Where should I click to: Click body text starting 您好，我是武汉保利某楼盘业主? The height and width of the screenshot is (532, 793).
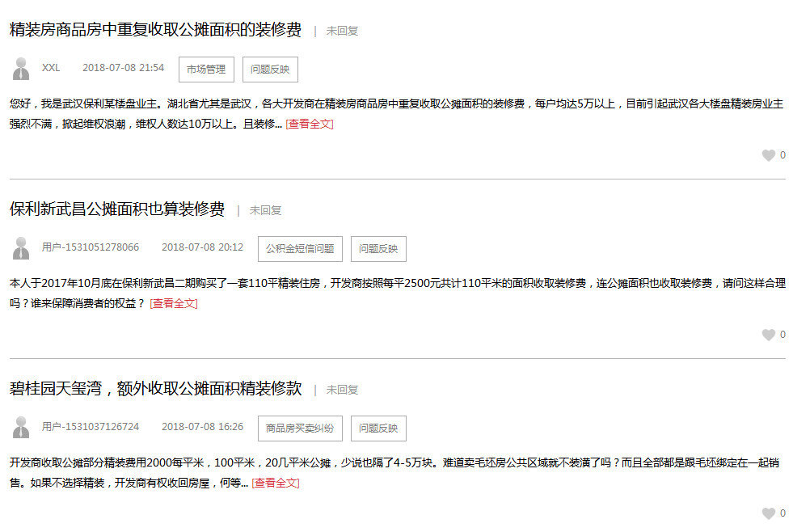(x=396, y=114)
